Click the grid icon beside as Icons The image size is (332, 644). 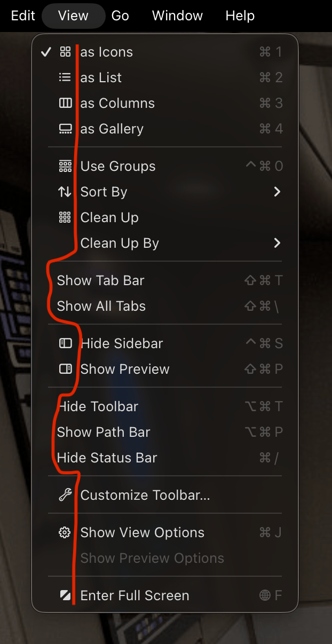pos(65,52)
